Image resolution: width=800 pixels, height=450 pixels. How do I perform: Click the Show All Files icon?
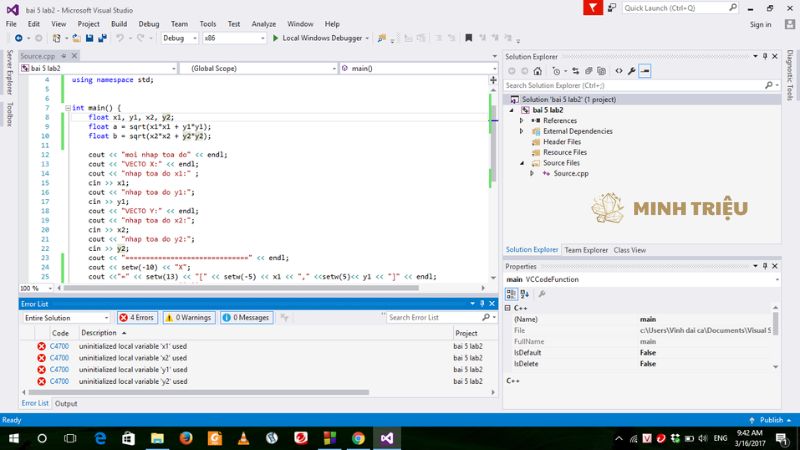click(x=601, y=71)
